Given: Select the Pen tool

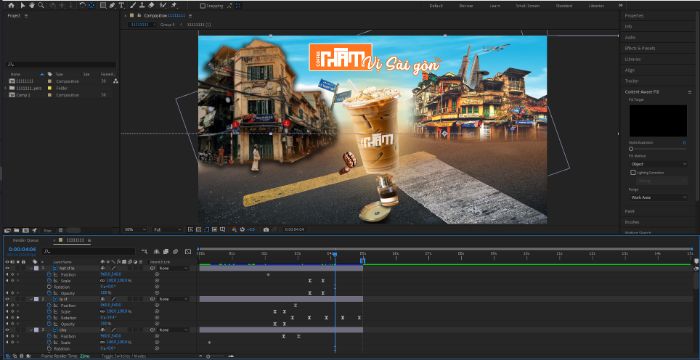Looking at the screenshot, I should (x=112, y=5).
